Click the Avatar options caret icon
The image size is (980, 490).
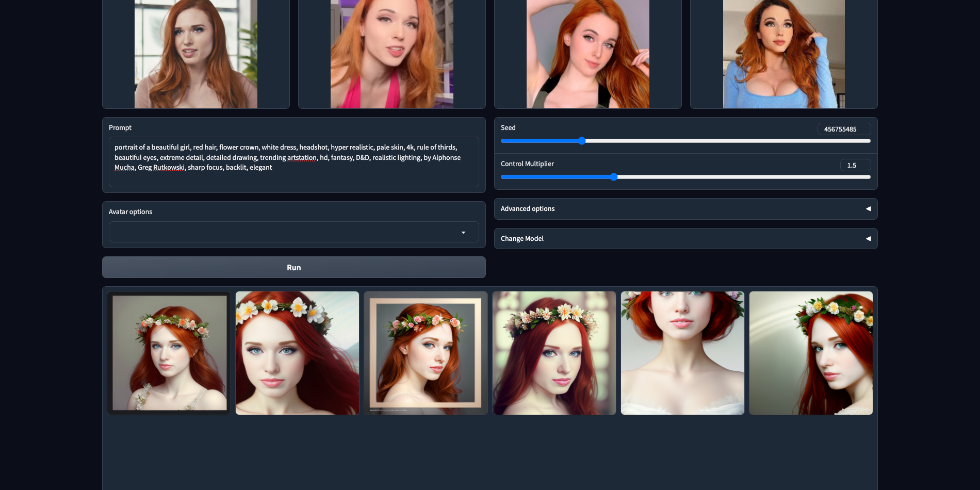pyautogui.click(x=463, y=233)
